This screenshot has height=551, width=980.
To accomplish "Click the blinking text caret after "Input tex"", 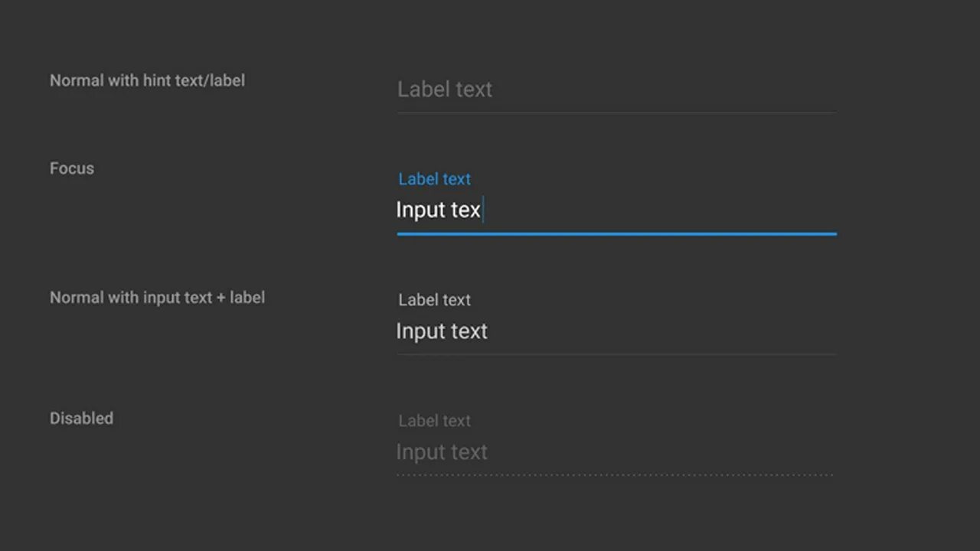I will pyautogui.click(x=483, y=210).
